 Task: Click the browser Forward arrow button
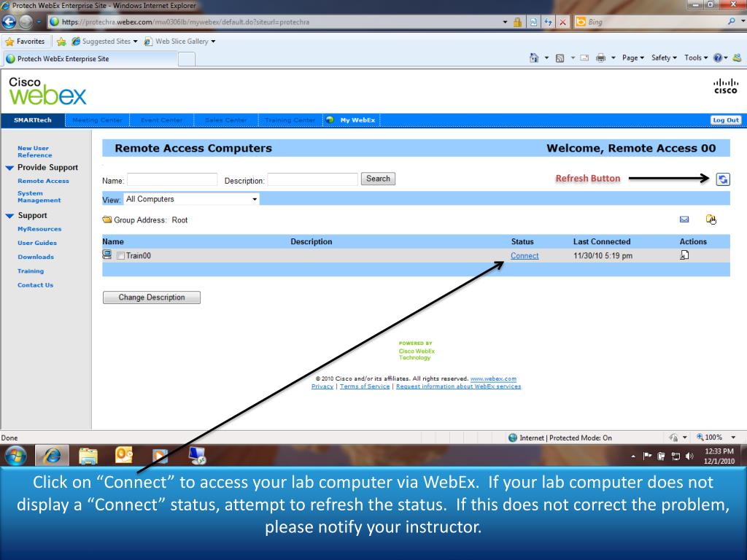[x=26, y=21]
